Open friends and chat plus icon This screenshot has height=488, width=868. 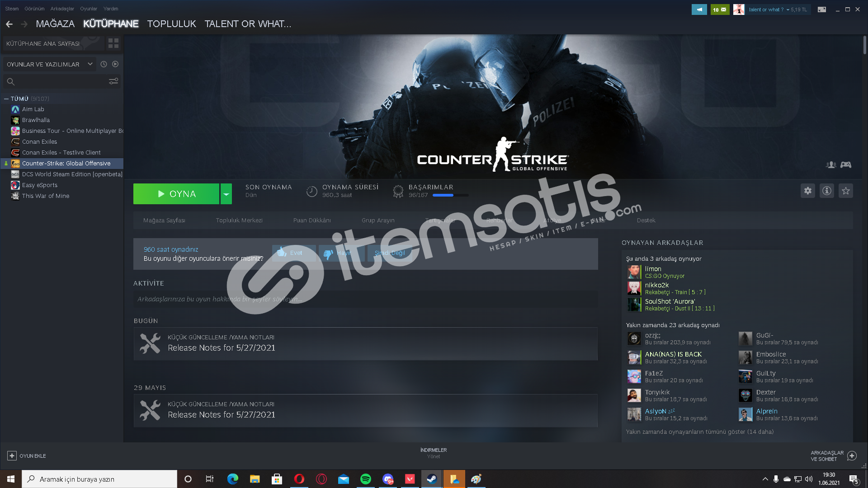coord(852,456)
